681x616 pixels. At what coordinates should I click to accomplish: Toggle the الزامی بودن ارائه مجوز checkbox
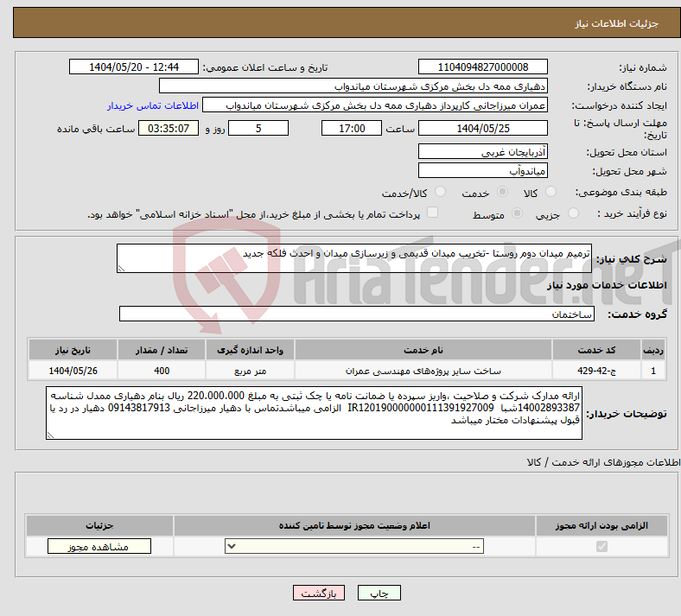(x=601, y=546)
